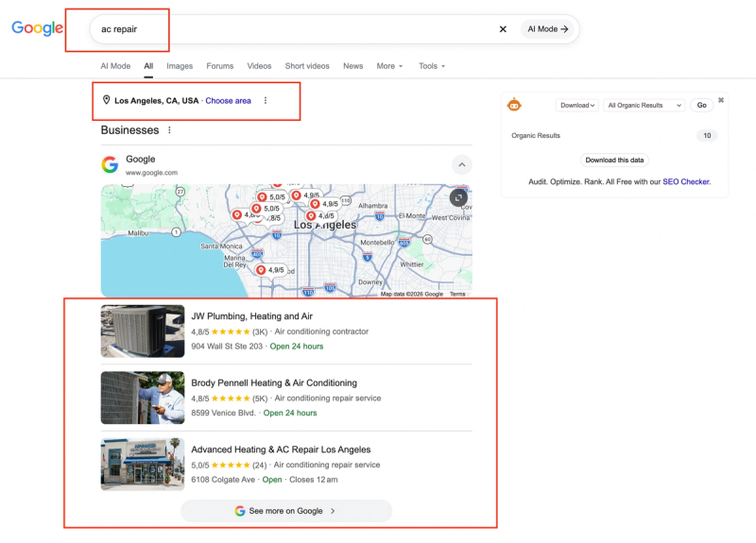Click the location pin icon
Image resolution: width=756 pixels, height=543 pixels.
[106, 100]
